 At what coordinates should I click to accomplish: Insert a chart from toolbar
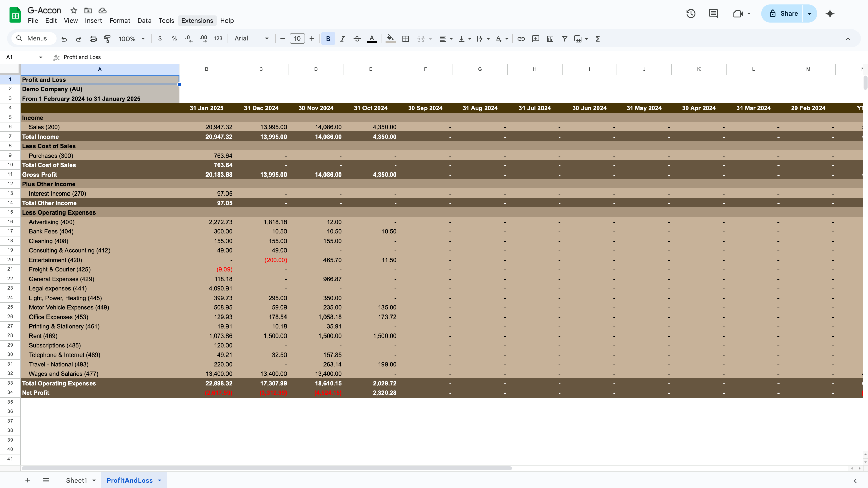(x=550, y=39)
